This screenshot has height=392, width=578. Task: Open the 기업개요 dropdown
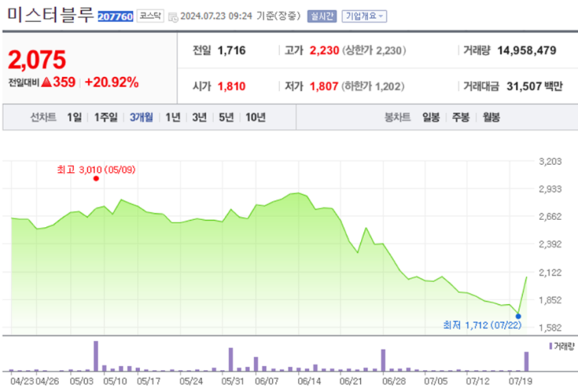pyautogui.click(x=364, y=16)
